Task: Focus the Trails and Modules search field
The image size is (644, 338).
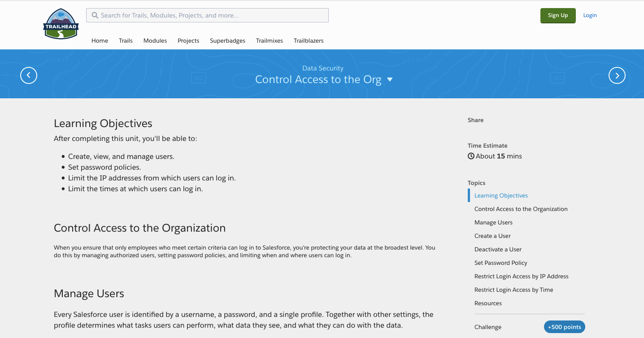Action: [207, 15]
